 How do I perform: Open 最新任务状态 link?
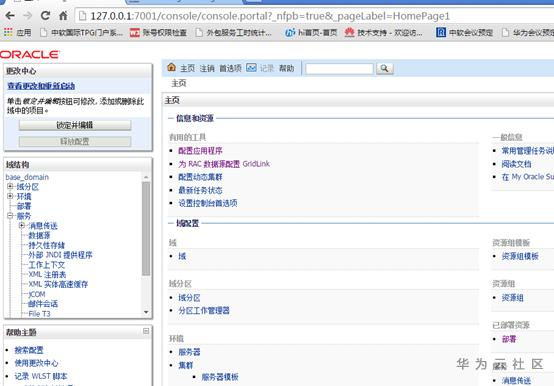[x=200, y=190]
